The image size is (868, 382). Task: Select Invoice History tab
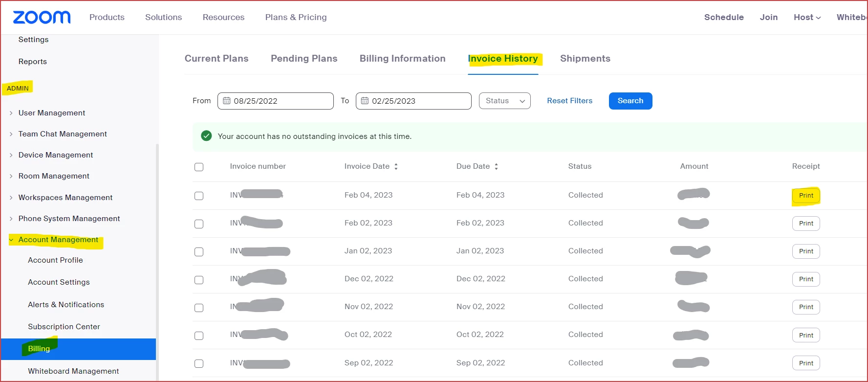[x=503, y=59]
